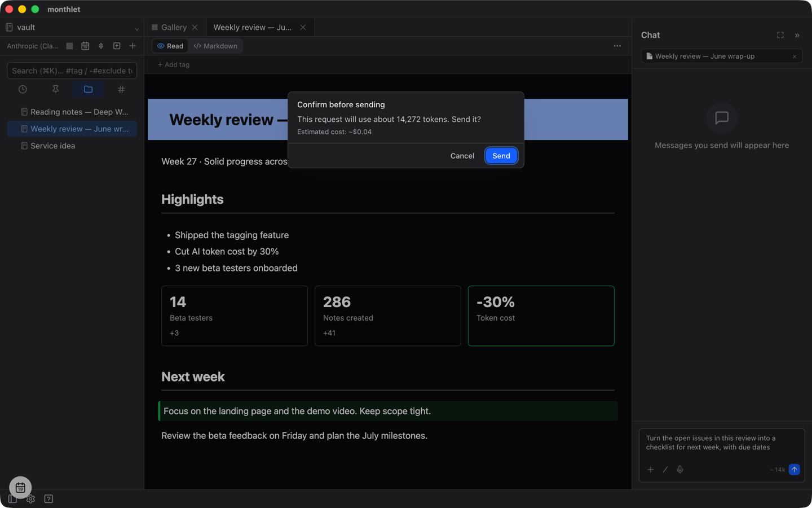The width and height of the screenshot is (812, 508).
Task: Click the Token cost stat card
Action: (541, 316)
